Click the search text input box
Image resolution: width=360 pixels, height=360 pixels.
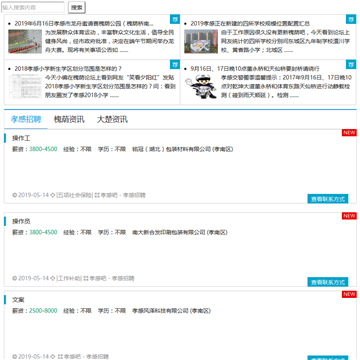pyautogui.click(x=33, y=7)
